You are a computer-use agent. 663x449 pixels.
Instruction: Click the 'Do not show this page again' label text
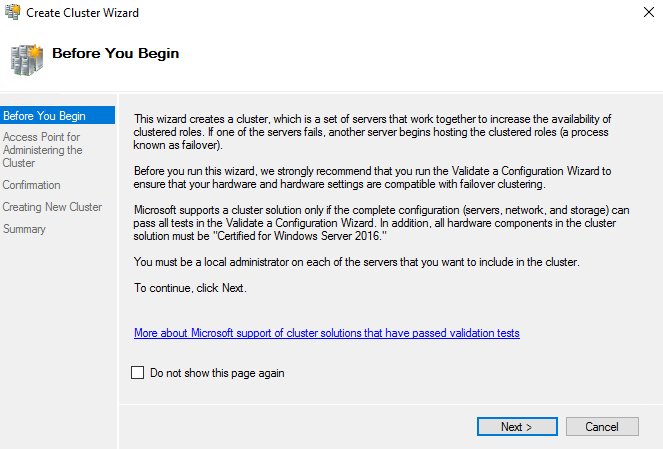coord(217,373)
